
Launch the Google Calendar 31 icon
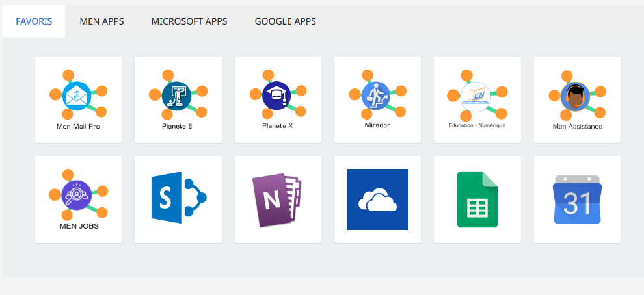[x=577, y=199]
